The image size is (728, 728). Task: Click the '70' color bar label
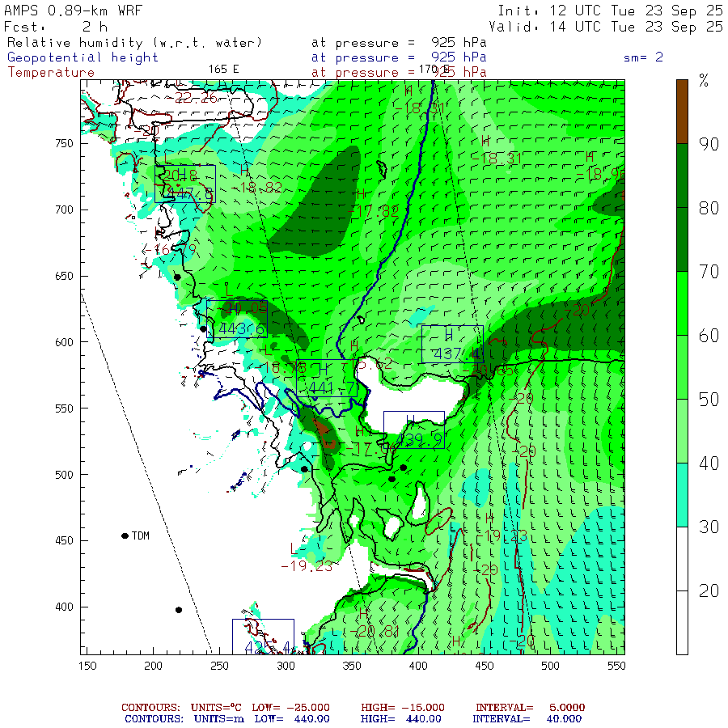(709, 272)
